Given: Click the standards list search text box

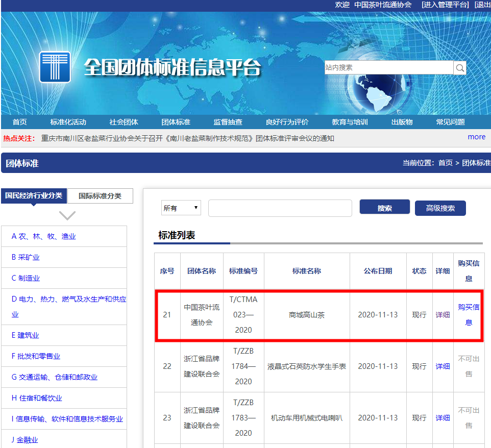Looking at the screenshot, I should point(280,208).
